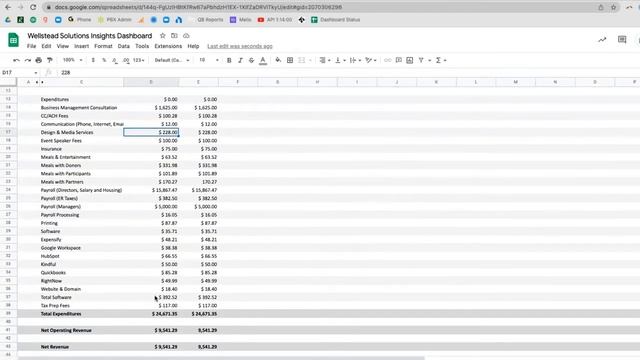Open the Extensions menu

click(168, 46)
